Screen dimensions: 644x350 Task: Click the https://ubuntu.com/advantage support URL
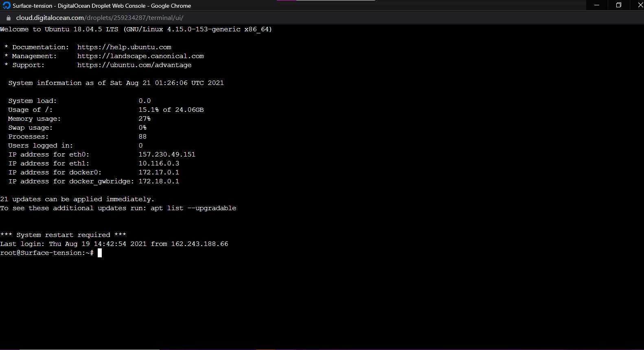tap(134, 65)
